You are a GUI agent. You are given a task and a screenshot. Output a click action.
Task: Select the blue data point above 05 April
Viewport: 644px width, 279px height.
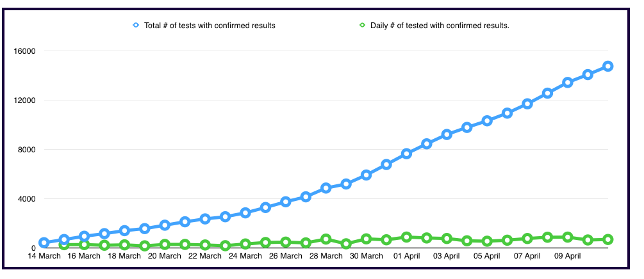tap(487, 120)
